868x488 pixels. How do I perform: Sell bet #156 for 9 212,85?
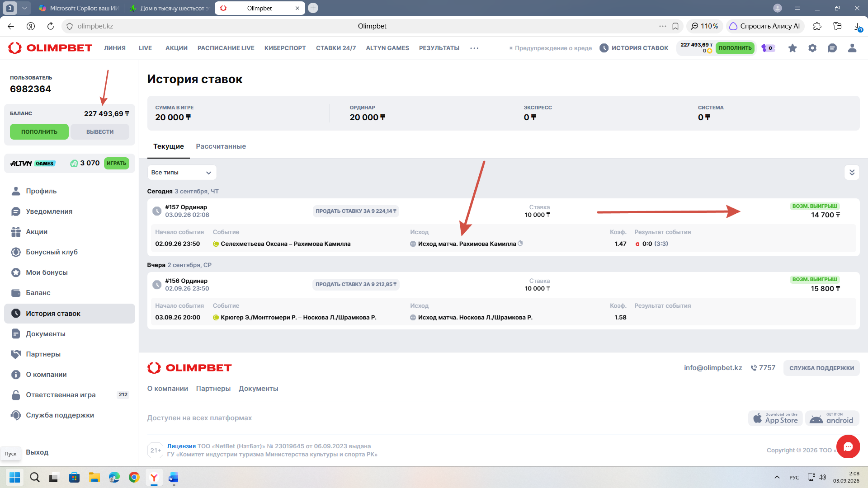pyautogui.click(x=356, y=285)
